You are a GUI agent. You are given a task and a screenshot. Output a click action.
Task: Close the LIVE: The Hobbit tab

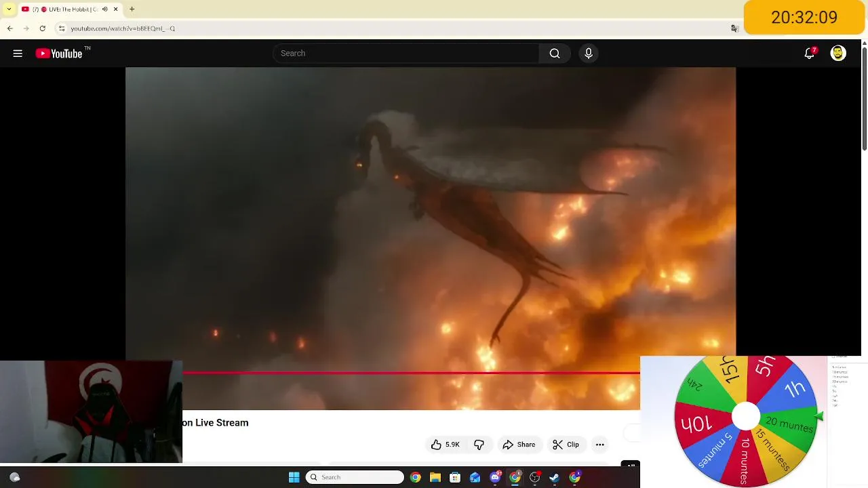coord(115,9)
